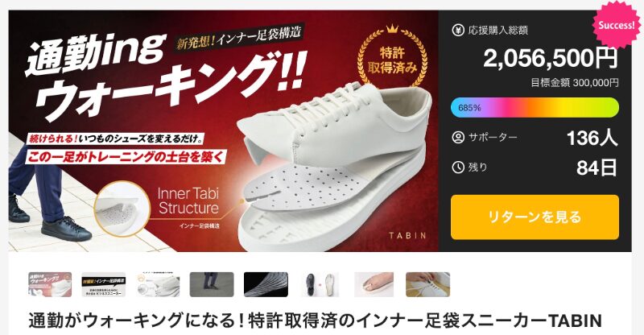This screenshot has width=644, height=335.
Task: Select the second thumbnail インナー足袋構造
Action: tap(104, 284)
